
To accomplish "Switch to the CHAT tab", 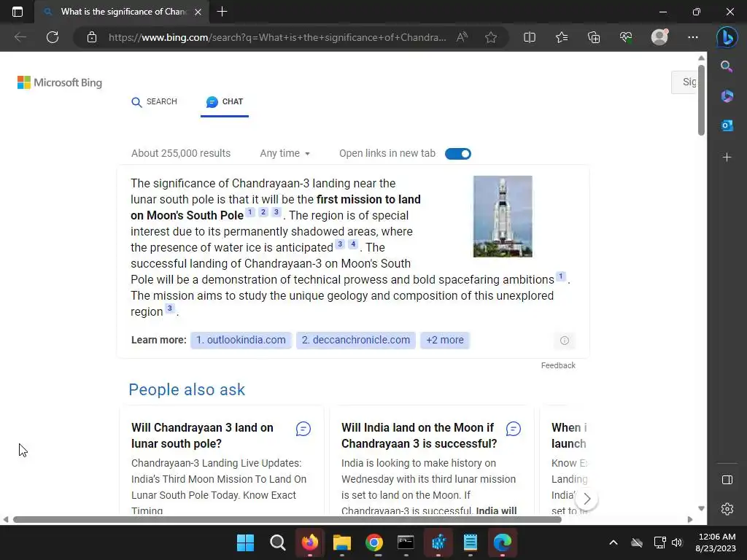I will 225,102.
